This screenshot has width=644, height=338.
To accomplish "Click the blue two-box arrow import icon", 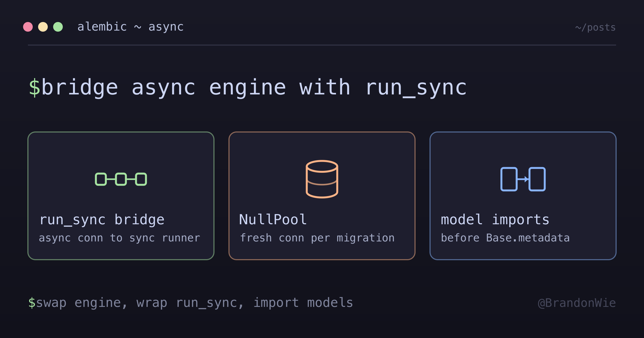I will point(523,179).
